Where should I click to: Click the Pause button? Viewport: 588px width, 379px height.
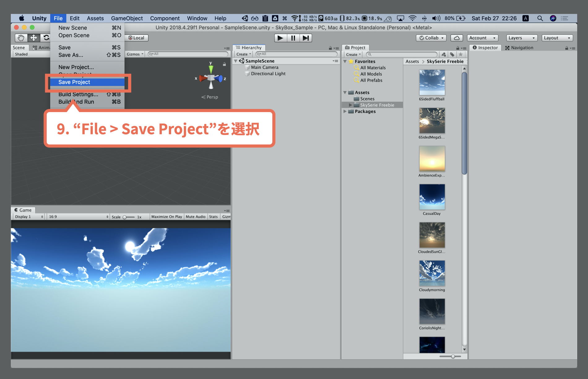tap(293, 38)
